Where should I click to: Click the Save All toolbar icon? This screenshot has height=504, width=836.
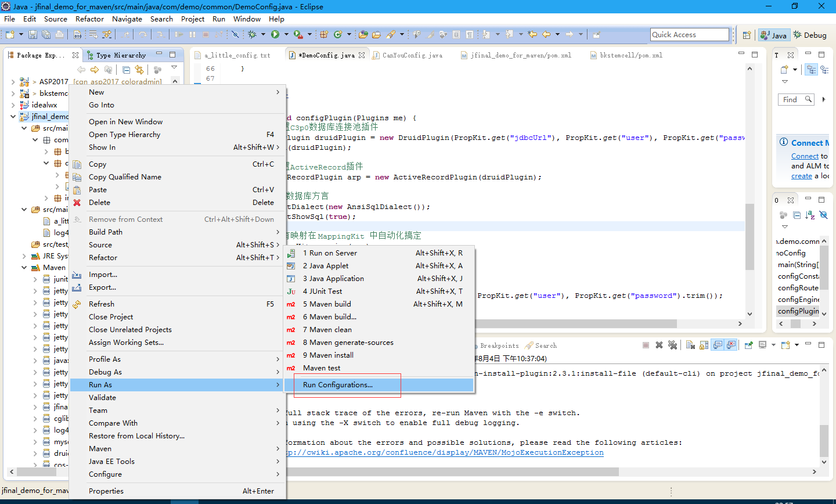(x=46, y=35)
